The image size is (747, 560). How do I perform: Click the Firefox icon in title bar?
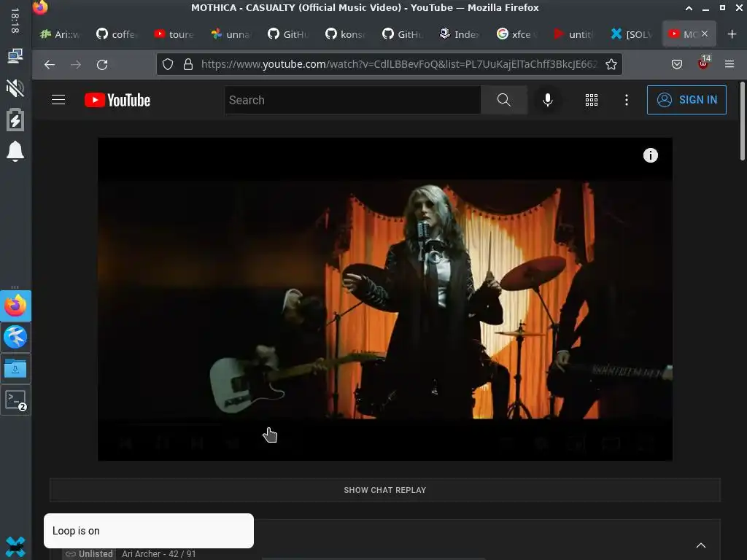point(41,7)
